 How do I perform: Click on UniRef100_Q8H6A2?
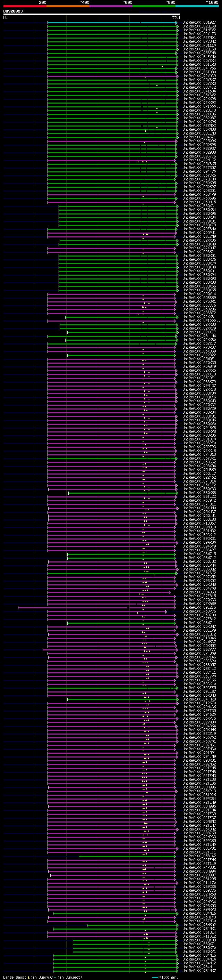tap(199, 925)
